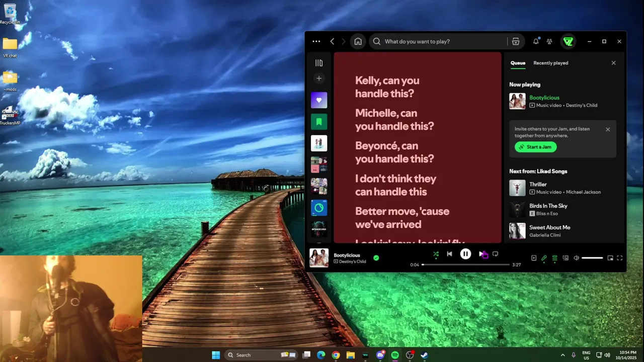This screenshot has width=644, height=362.
Task: Click the Start a Jam button
Action: (x=535, y=147)
